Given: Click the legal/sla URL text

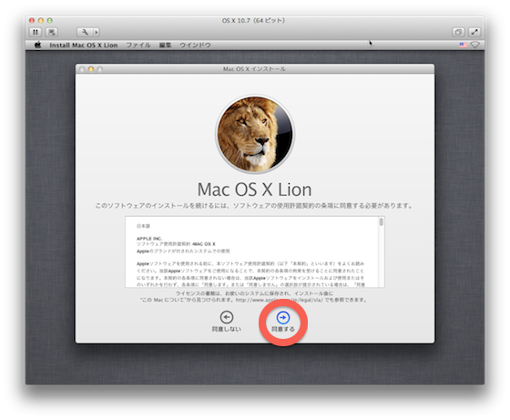Looking at the screenshot, I should (x=279, y=300).
